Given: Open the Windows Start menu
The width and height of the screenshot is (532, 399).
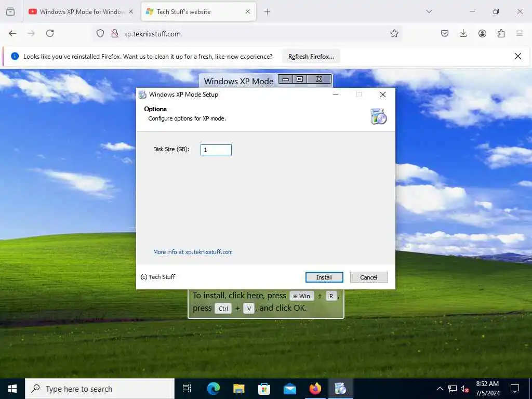Looking at the screenshot, I should click(x=12, y=389).
